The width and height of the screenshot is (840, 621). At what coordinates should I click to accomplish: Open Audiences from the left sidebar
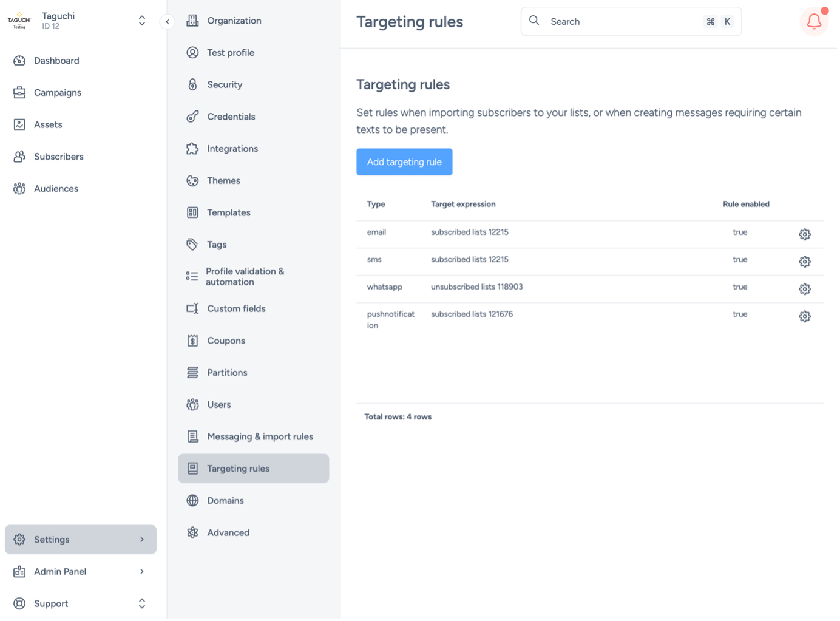[x=56, y=188]
